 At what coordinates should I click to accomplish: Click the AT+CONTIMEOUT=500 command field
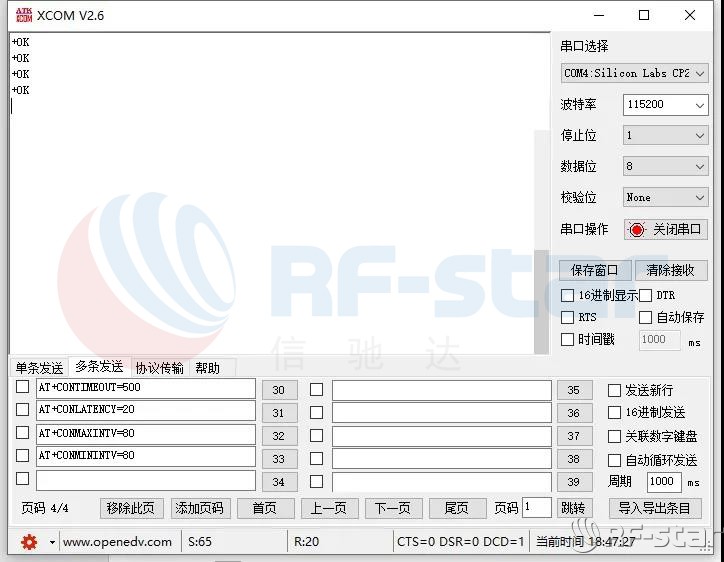point(146,388)
